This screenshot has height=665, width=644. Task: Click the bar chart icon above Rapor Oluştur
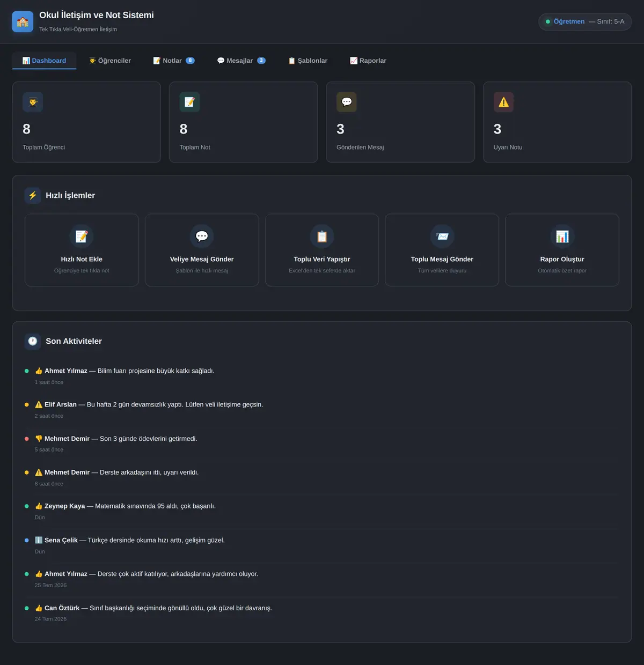pyautogui.click(x=562, y=236)
